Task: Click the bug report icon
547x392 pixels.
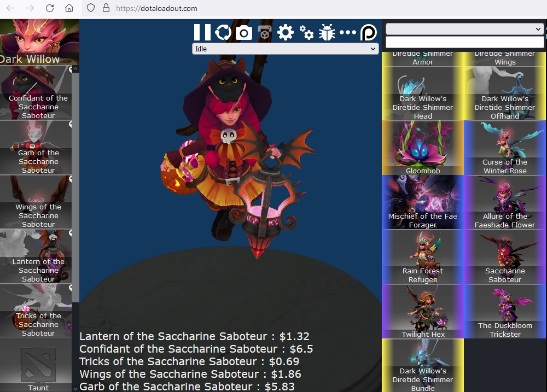Action: tap(327, 32)
